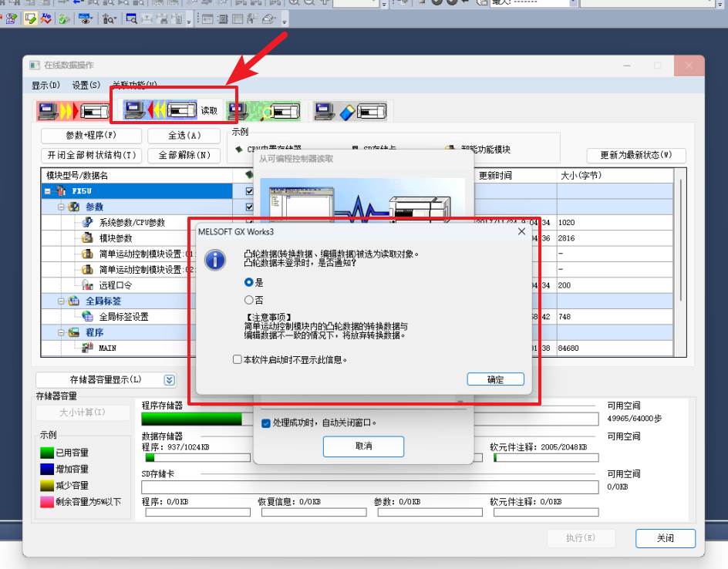
Task: Click the 模块参数 row icon
Action: [x=87, y=238]
